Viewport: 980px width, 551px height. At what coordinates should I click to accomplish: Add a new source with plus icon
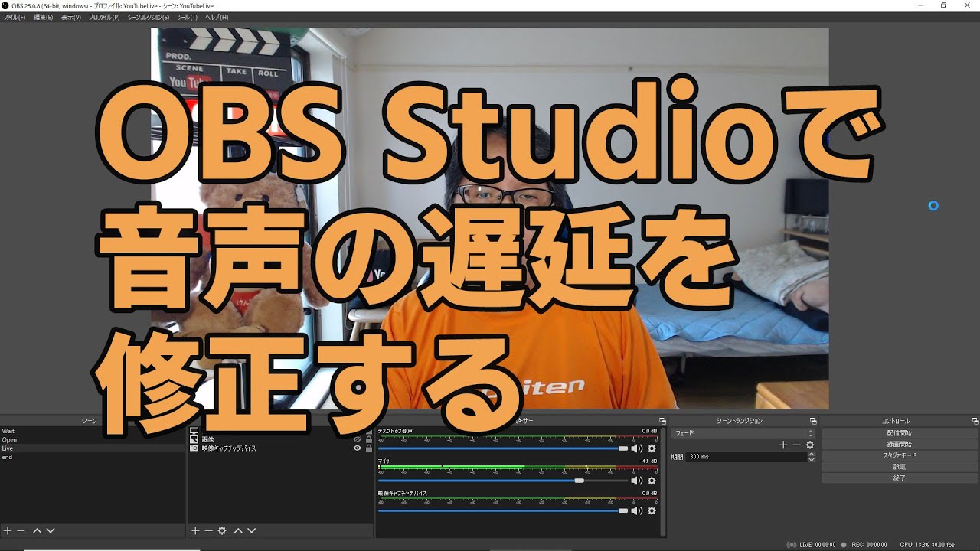coord(195,530)
